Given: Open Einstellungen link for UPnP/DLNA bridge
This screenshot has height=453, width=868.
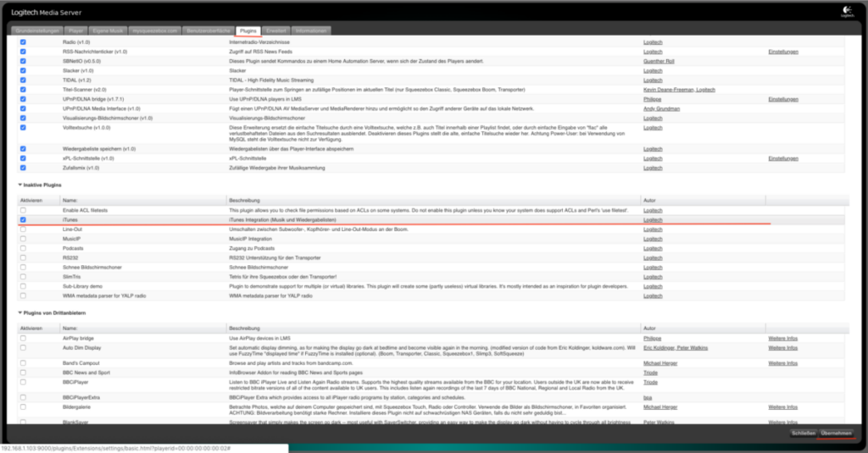Looking at the screenshot, I should click(x=782, y=100).
